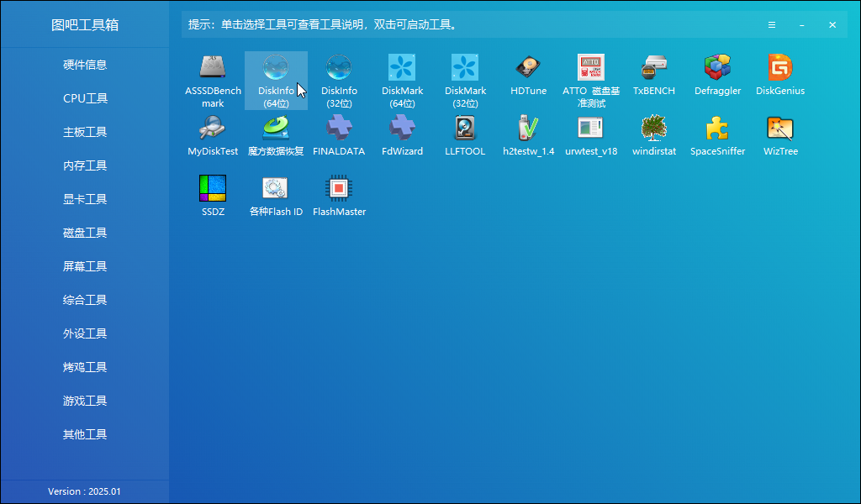
Task: Select the LLFTOOL icon
Action: 465,128
